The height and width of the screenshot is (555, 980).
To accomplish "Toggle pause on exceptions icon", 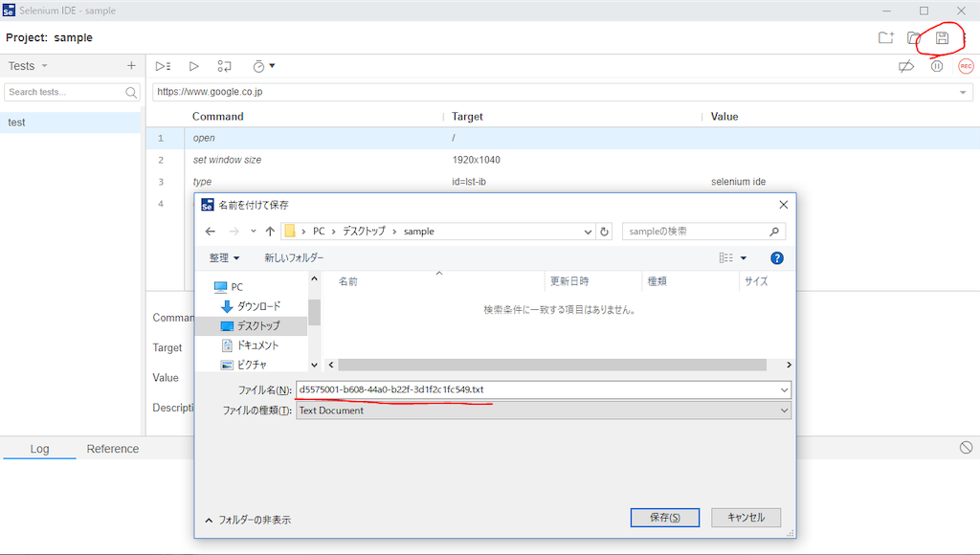I will [x=936, y=66].
